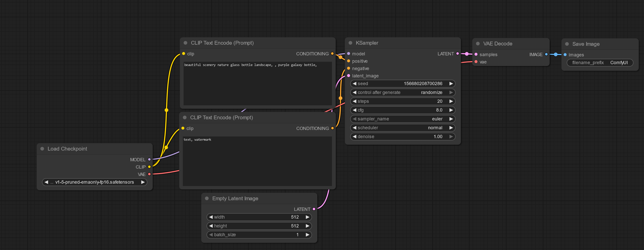Click the KSampler negative input port
644x250 pixels.
[348, 68]
